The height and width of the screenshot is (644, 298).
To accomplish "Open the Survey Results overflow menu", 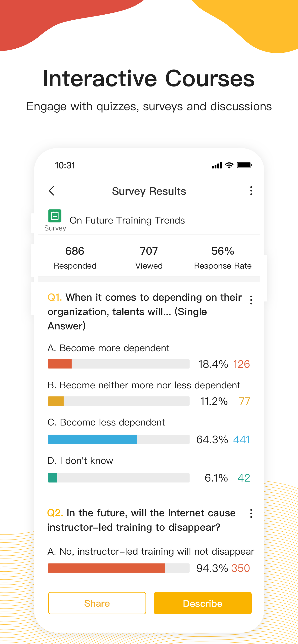I will pyautogui.click(x=251, y=191).
